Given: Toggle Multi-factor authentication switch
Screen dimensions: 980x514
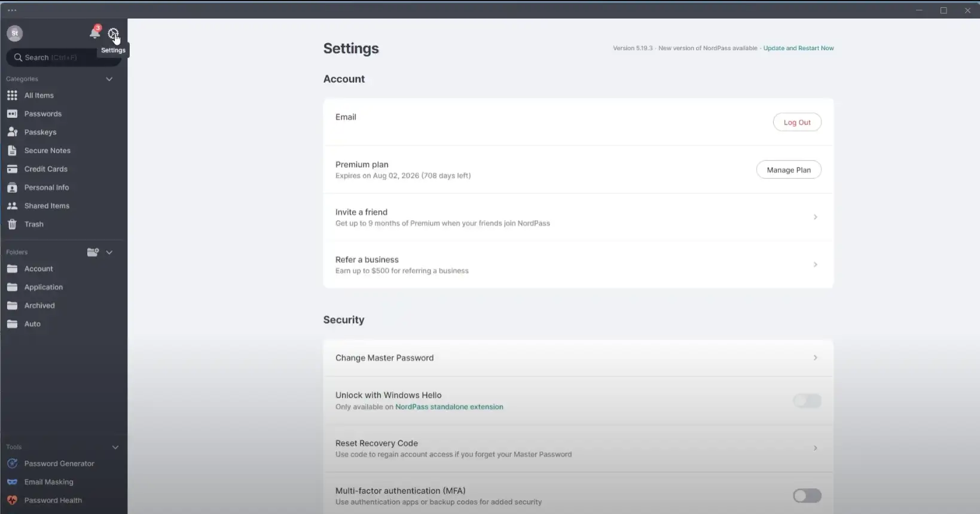Looking at the screenshot, I should point(807,496).
